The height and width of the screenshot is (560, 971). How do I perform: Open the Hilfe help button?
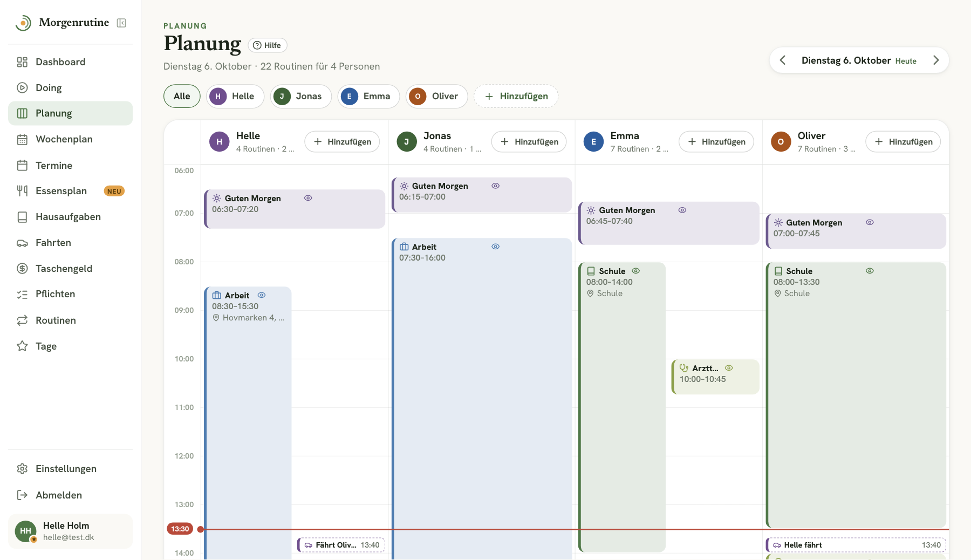268,45
